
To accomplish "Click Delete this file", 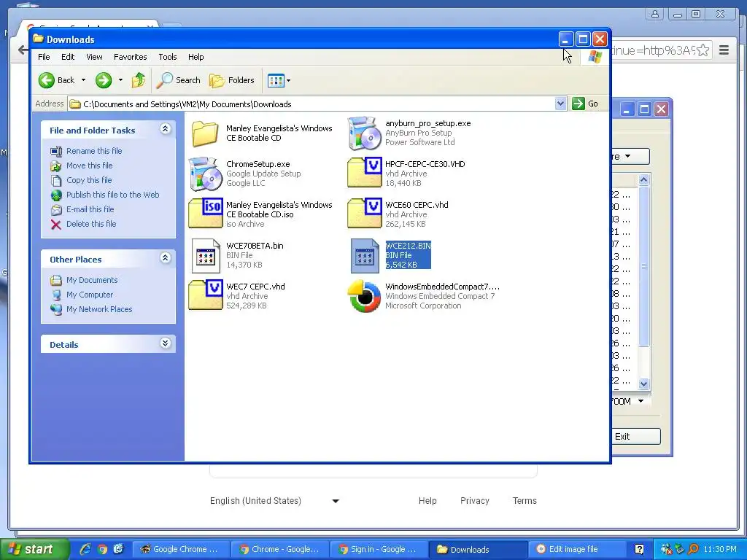I will (x=90, y=224).
